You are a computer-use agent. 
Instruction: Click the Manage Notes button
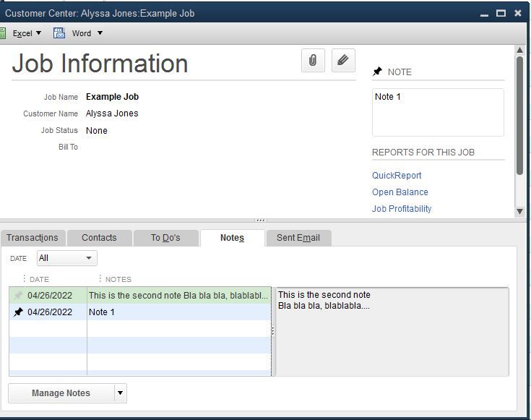(61, 393)
